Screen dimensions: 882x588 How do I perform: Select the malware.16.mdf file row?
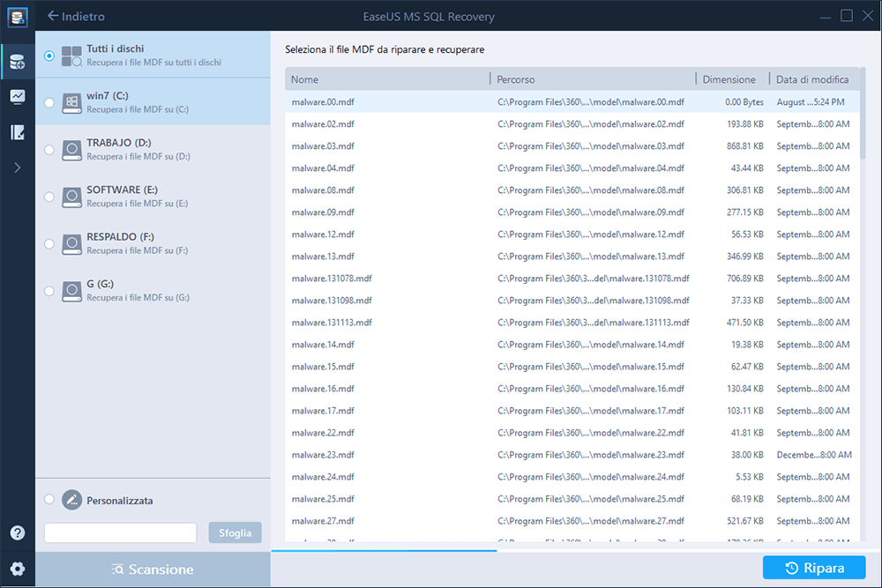pyautogui.click(x=572, y=389)
